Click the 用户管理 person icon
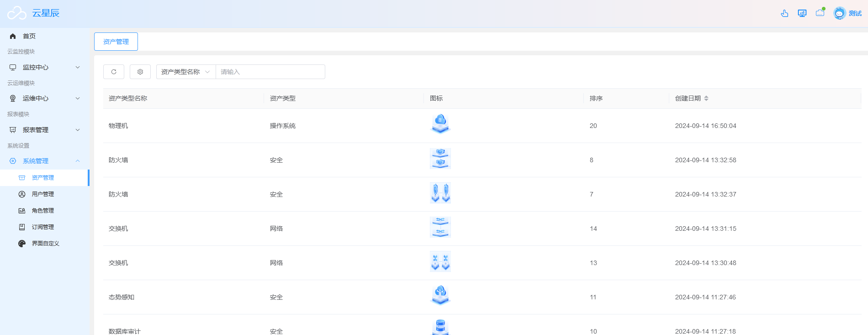868x335 pixels. (22, 194)
